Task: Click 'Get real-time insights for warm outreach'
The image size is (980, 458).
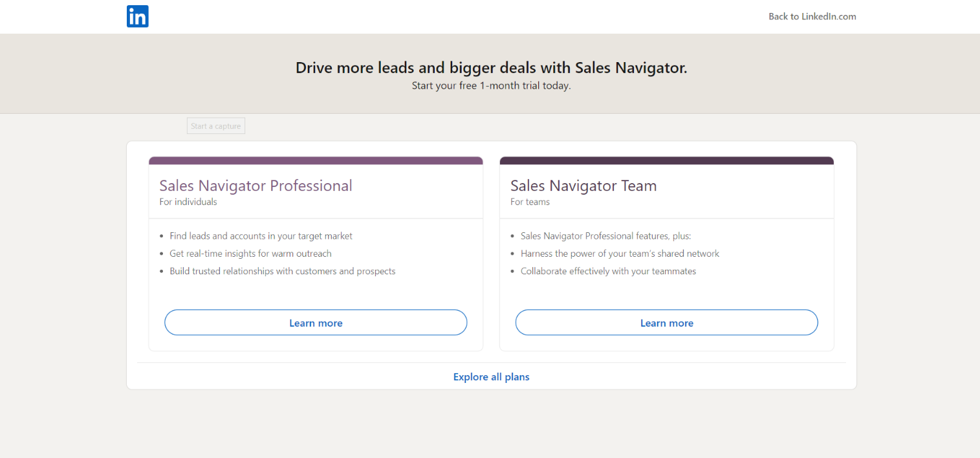Action: [x=250, y=254]
